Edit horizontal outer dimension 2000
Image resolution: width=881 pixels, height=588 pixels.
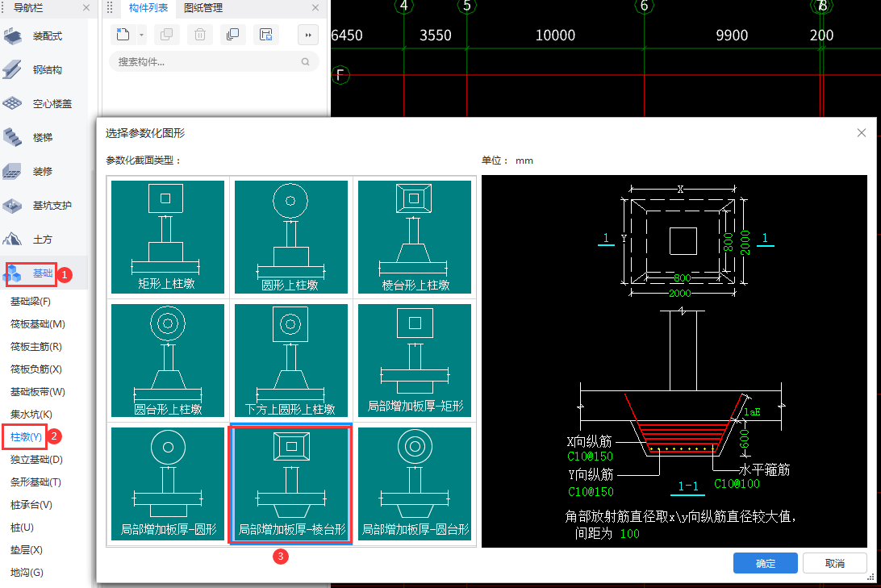tap(680, 293)
